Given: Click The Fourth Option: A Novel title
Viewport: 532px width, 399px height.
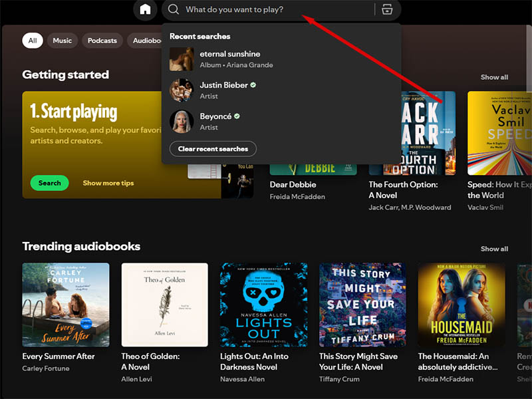Looking at the screenshot, I should click(x=403, y=190).
